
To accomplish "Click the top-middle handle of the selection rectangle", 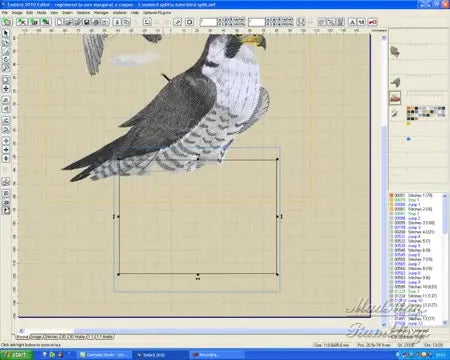I will pos(198,159).
